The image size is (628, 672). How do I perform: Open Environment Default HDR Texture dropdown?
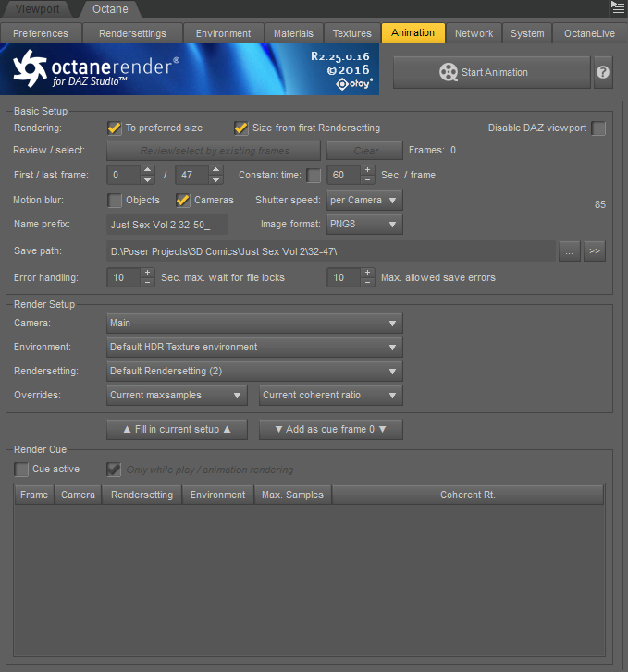pyautogui.click(x=254, y=348)
